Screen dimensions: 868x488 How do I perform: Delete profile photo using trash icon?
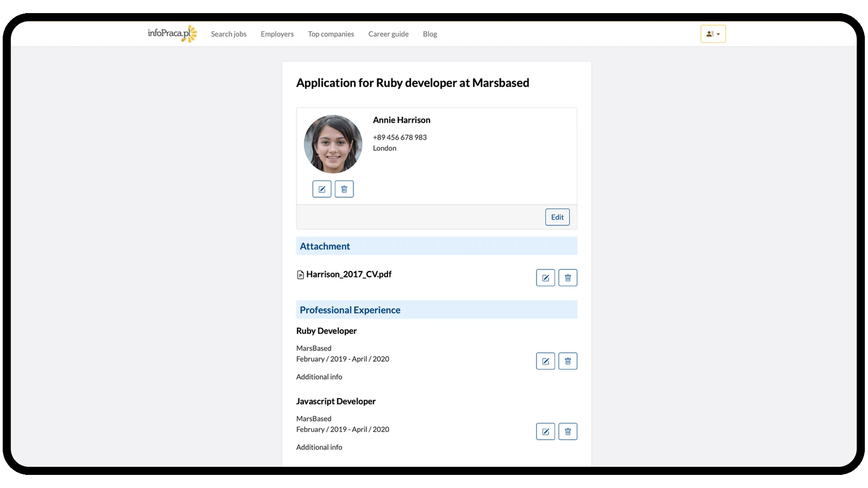tap(344, 189)
